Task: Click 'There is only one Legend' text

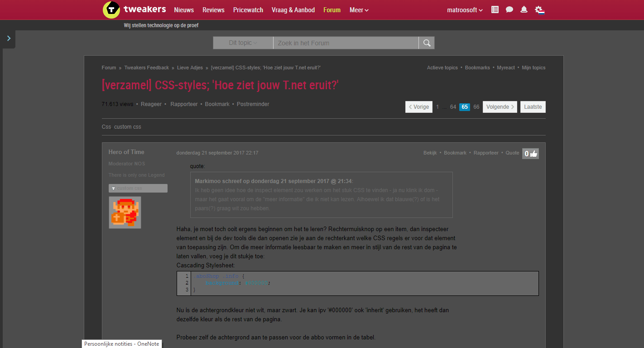Action: 137,175
